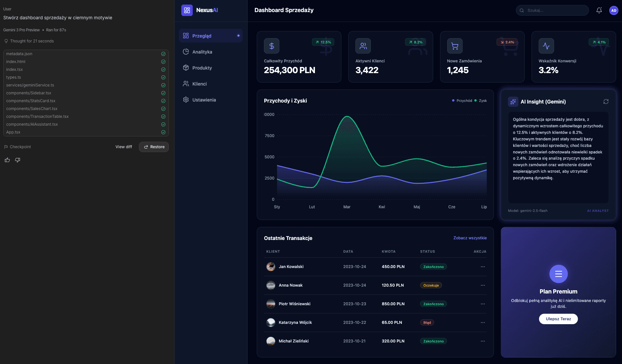Click the thumbs down feedback icon
Image resolution: width=622 pixels, height=364 pixels.
pyautogui.click(x=18, y=160)
